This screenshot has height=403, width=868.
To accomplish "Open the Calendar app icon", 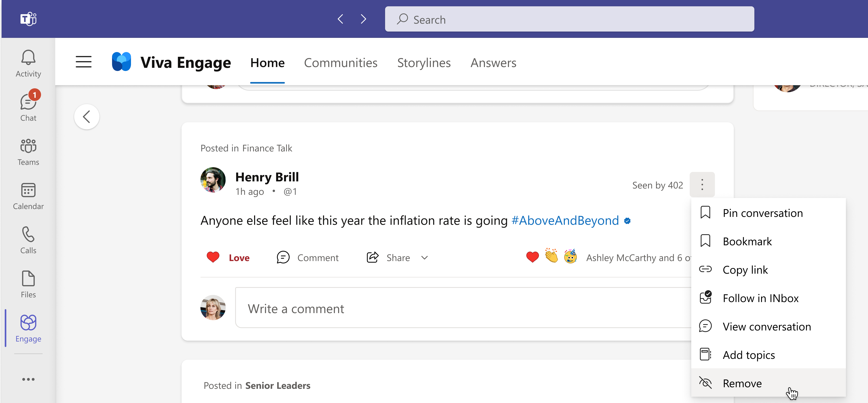I will [x=28, y=196].
